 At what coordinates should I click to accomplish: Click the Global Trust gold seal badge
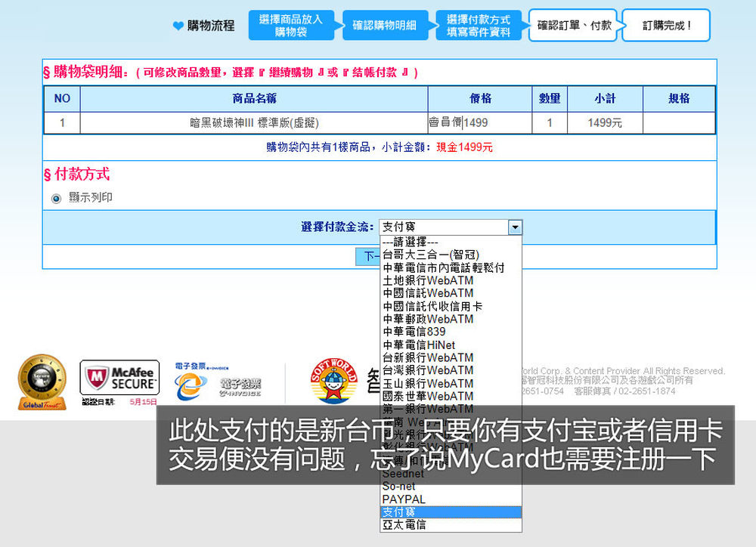(x=42, y=382)
